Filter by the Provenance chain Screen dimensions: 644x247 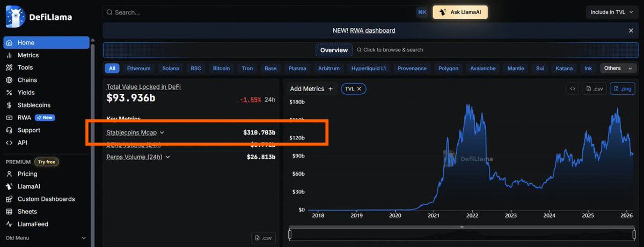[412, 69]
